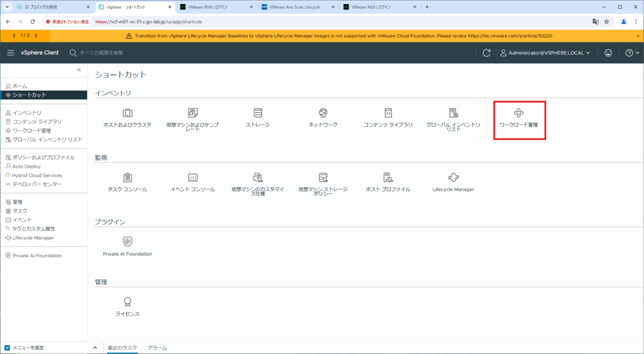The image size is (644, 354).
Task: Click the browser address bar URL
Action: click(x=149, y=22)
